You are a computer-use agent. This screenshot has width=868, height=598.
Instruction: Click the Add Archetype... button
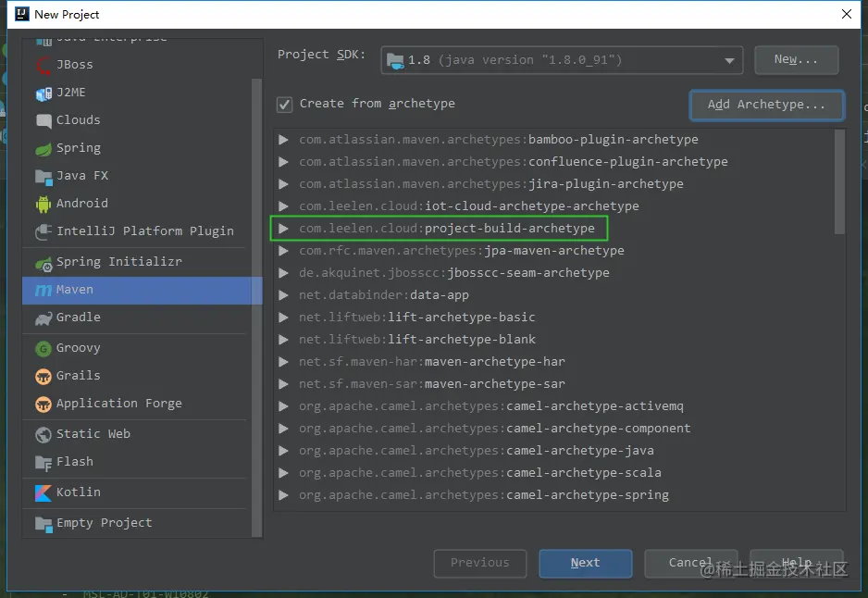click(x=767, y=105)
